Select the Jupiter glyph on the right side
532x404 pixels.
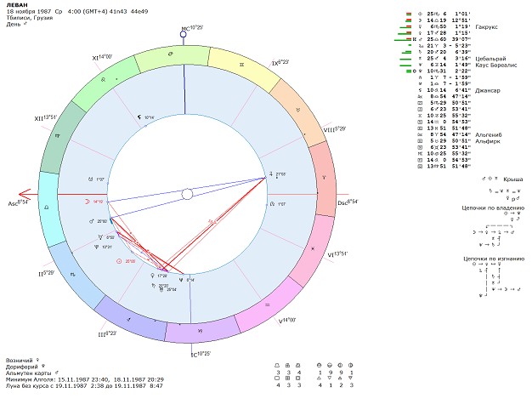(269, 176)
